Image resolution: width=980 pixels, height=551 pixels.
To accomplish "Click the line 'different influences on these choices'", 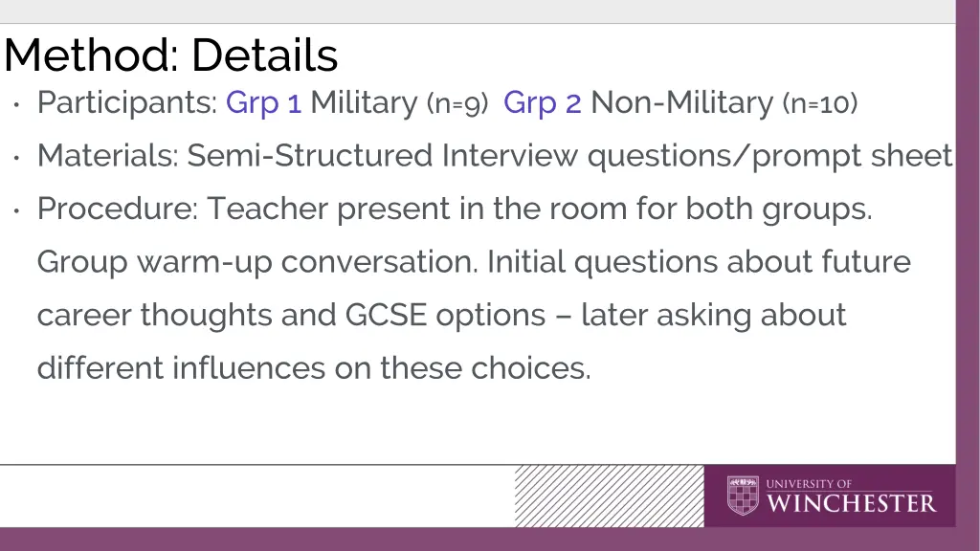I will coord(314,368).
